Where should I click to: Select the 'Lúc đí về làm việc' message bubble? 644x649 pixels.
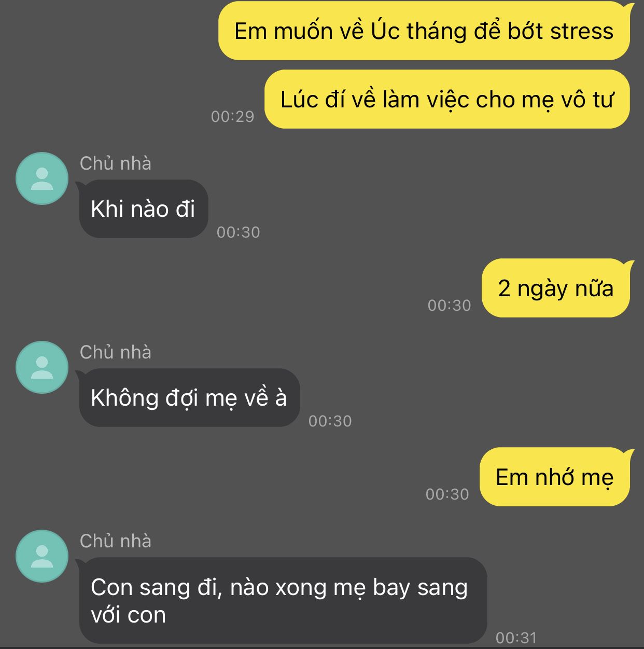click(447, 99)
